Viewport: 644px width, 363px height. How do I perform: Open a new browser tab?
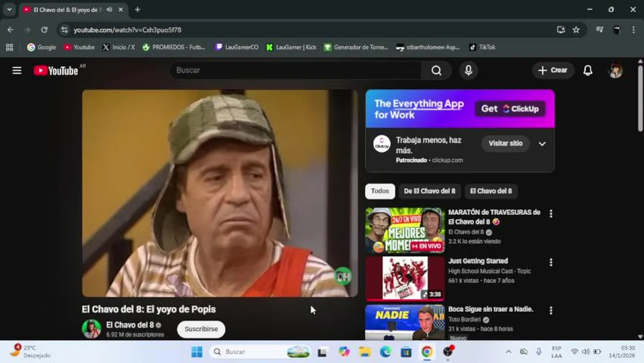(138, 10)
